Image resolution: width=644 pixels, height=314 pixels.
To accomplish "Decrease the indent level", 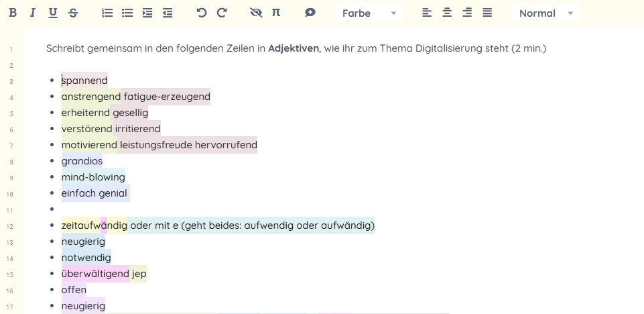I will coord(168,13).
